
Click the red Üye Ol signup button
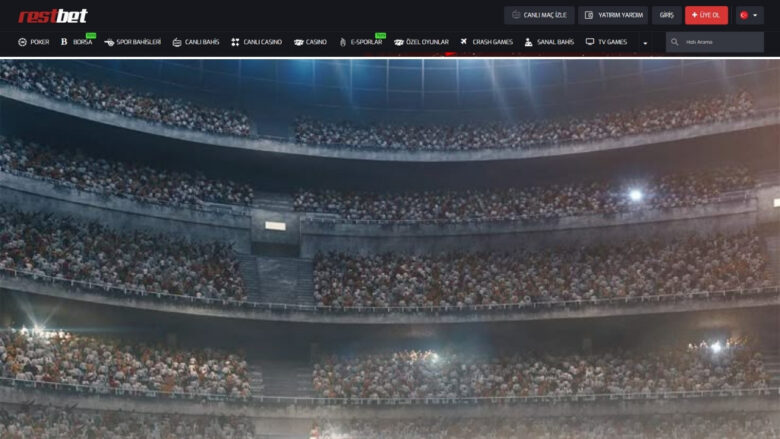[x=706, y=15]
